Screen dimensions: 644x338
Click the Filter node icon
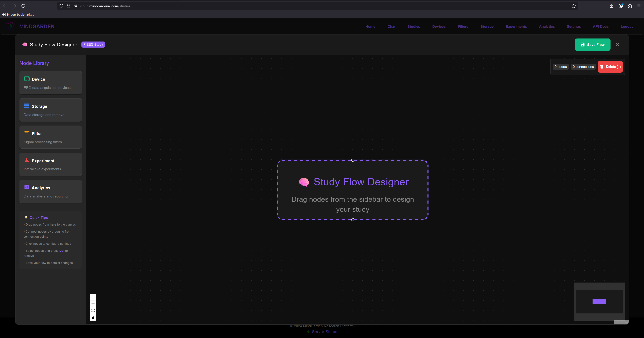pos(27,133)
